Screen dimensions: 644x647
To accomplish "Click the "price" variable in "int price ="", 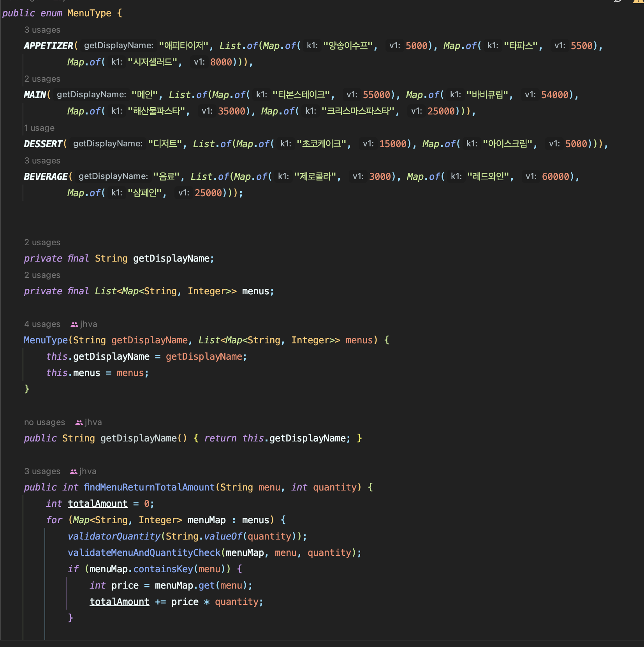I will 125,585.
